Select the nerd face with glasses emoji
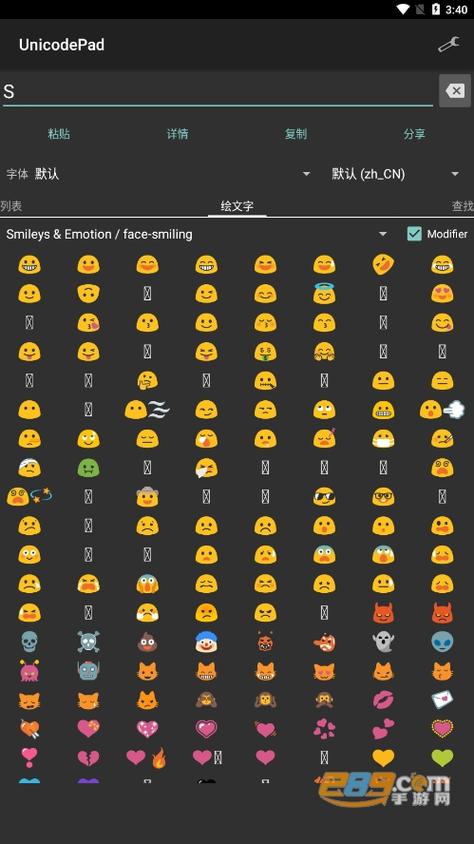This screenshot has height=844, width=474. (x=383, y=497)
